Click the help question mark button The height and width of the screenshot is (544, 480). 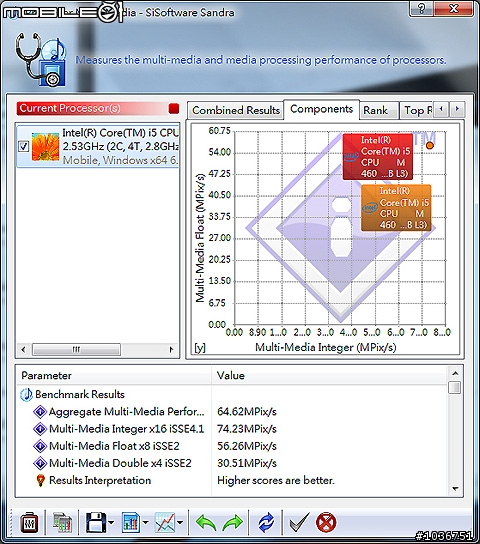(421, 8)
